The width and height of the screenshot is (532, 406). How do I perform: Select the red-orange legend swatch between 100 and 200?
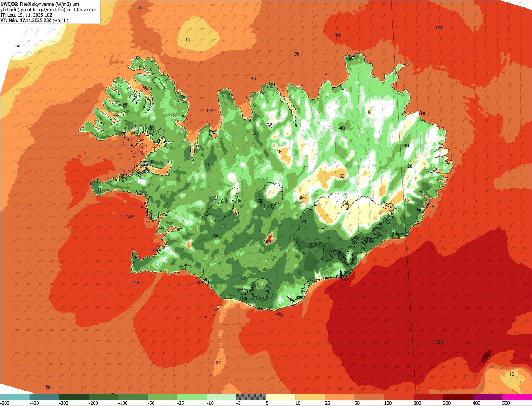coord(399,397)
